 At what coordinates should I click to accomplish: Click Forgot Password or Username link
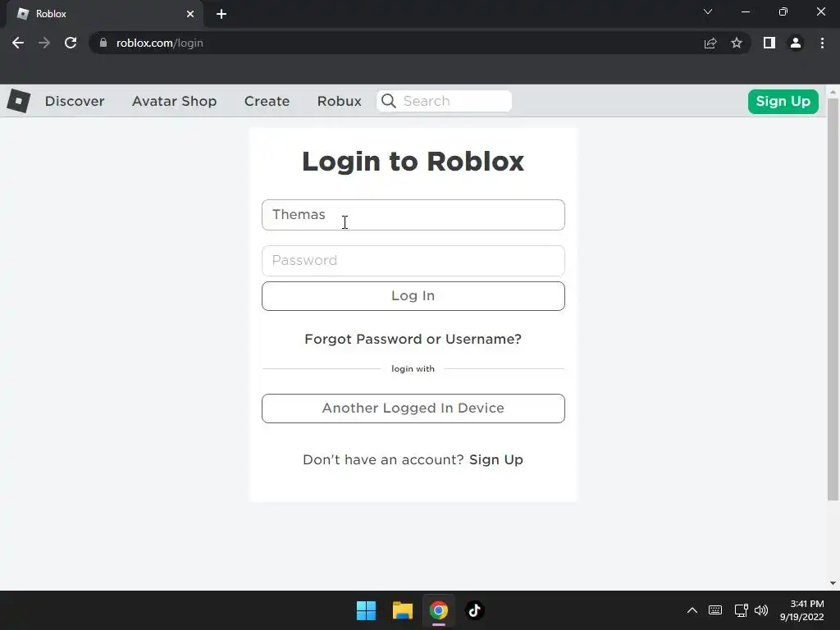(x=413, y=339)
